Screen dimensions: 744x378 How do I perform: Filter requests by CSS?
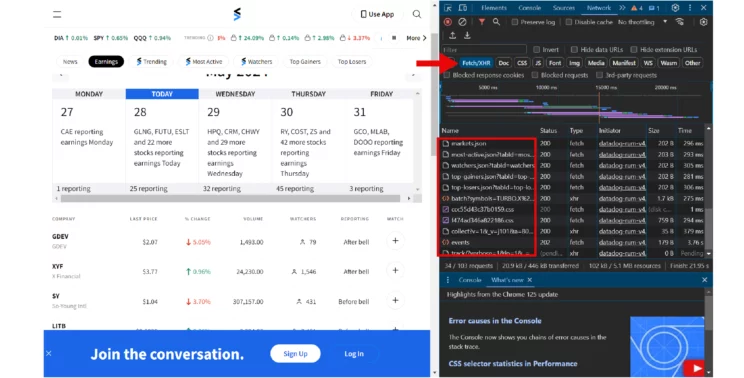(522, 63)
